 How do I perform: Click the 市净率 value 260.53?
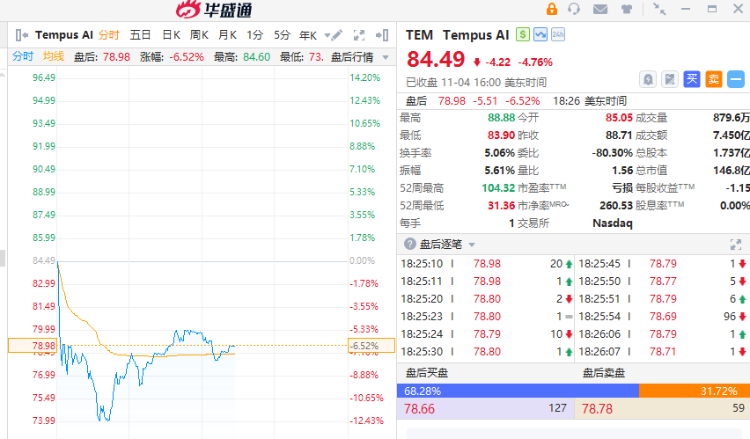[616, 206]
